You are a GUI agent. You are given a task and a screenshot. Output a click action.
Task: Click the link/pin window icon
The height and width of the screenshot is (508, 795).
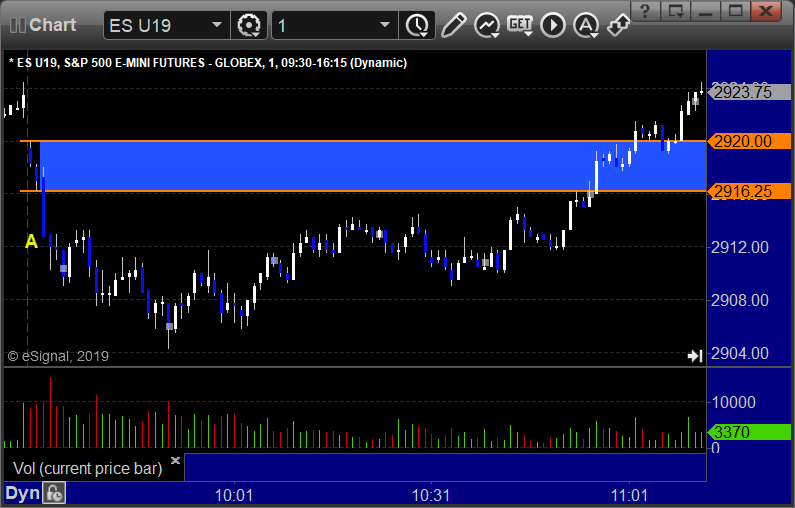pos(618,25)
